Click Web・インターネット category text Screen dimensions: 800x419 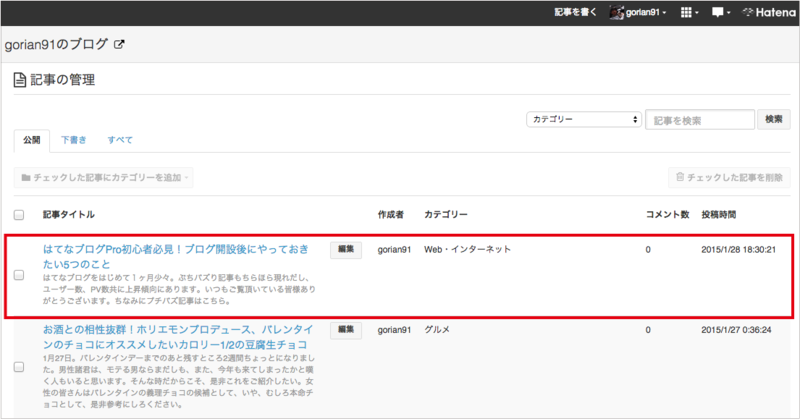click(x=467, y=250)
